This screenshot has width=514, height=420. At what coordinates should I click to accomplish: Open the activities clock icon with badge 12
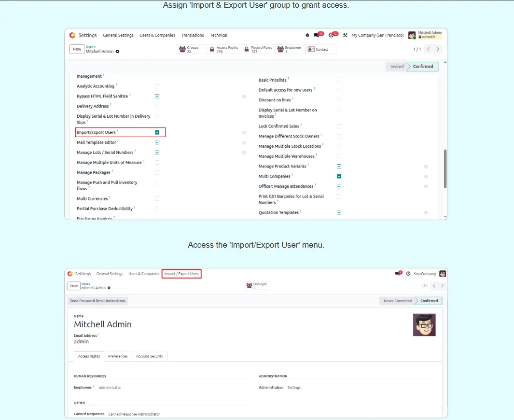tap(331, 35)
